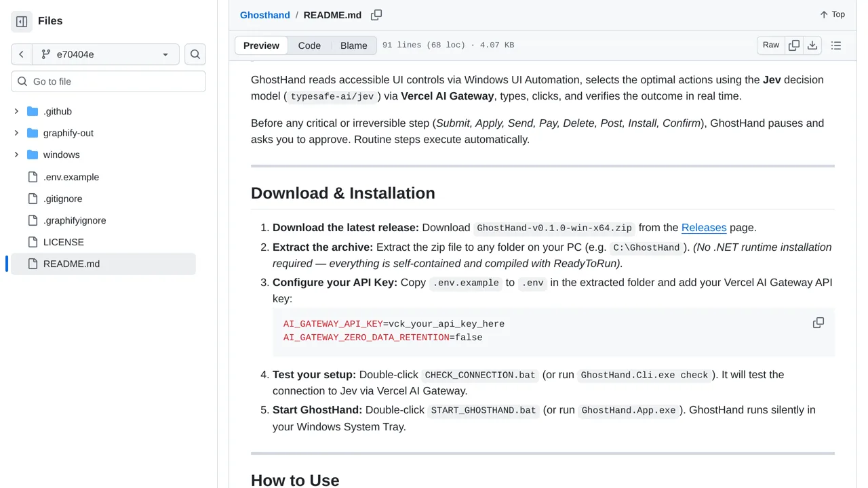Open the .env.example file

pyautogui.click(x=71, y=177)
